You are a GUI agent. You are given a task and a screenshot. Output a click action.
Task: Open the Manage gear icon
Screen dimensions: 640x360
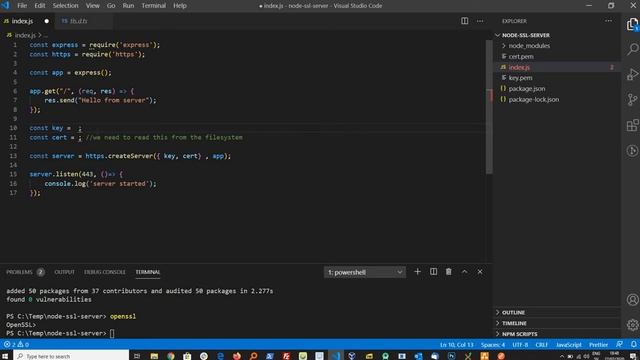click(x=632, y=325)
